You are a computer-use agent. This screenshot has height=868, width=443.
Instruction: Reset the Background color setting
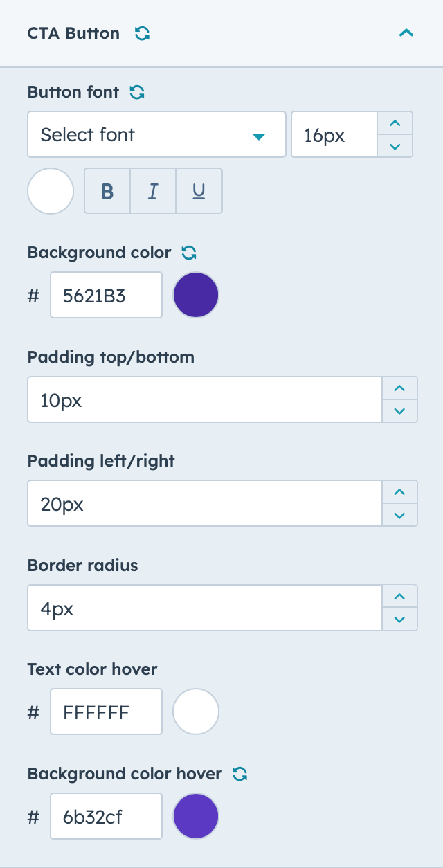189,253
